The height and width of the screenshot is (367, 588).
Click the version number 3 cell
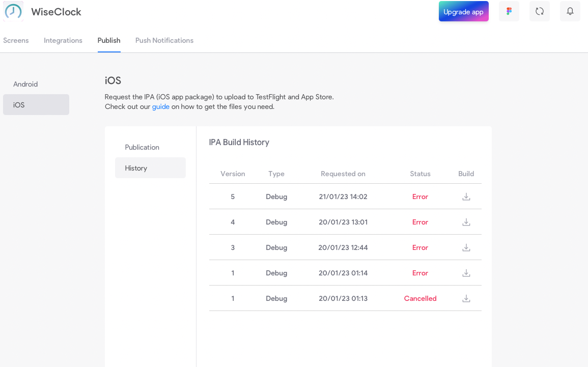233,248
